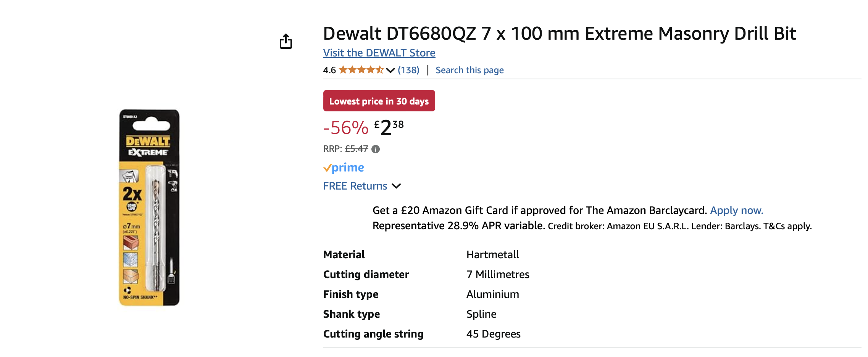The width and height of the screenshot is (868, 357).
Task: Click the 4.6 rating number
Action: pos(329,70)
